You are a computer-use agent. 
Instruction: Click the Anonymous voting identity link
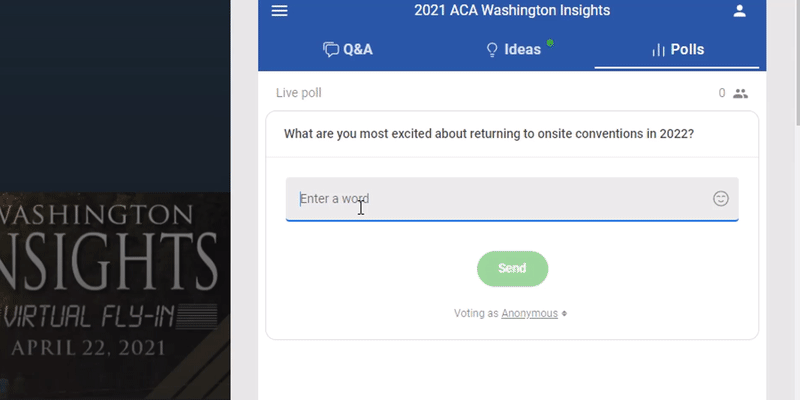530,313
